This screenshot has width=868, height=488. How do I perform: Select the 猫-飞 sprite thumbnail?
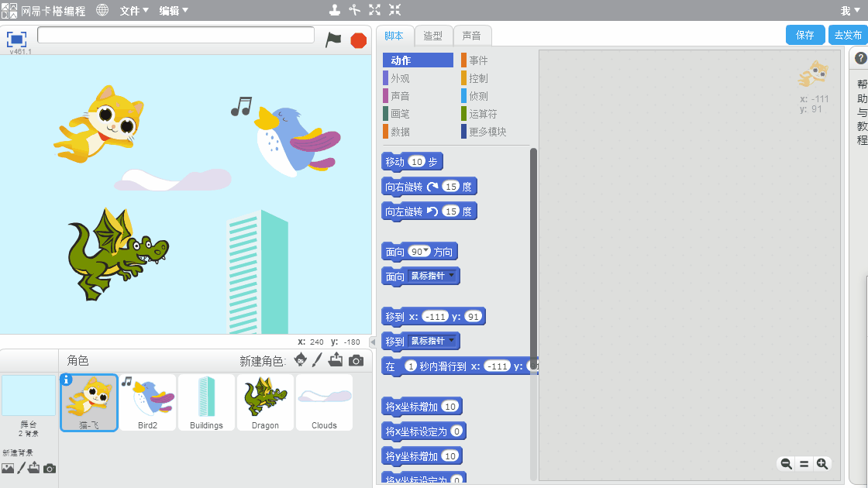[x=88, y=402]
